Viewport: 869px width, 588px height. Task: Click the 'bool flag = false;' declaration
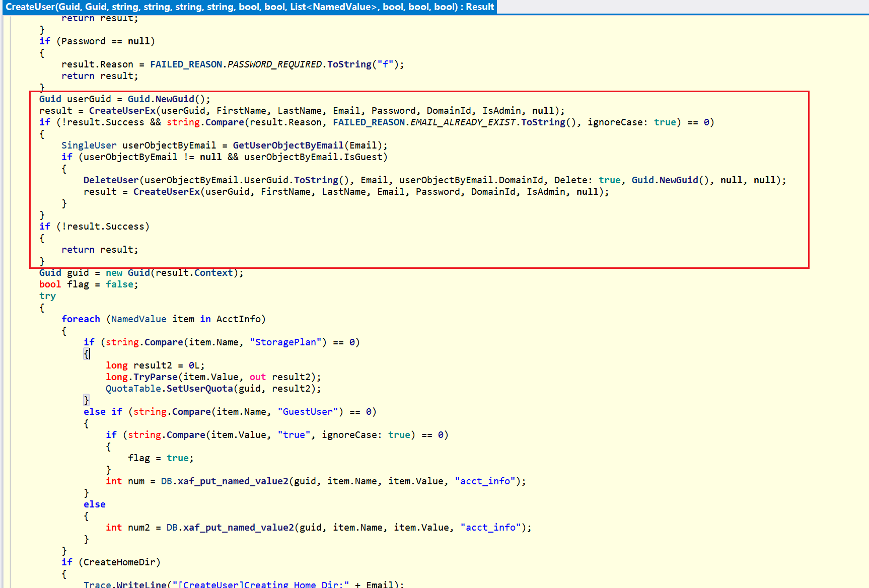(89, 284)
